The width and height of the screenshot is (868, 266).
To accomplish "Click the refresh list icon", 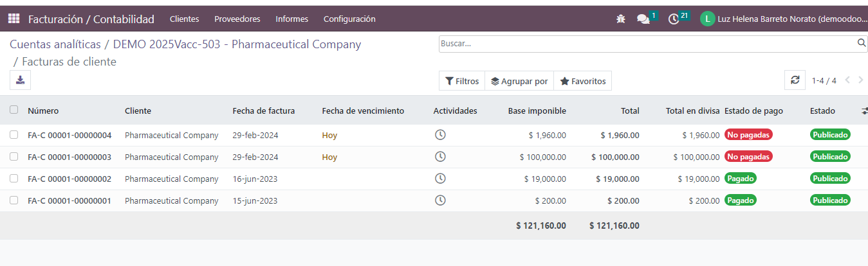I will pyautogui.click(x=795, y=80).
